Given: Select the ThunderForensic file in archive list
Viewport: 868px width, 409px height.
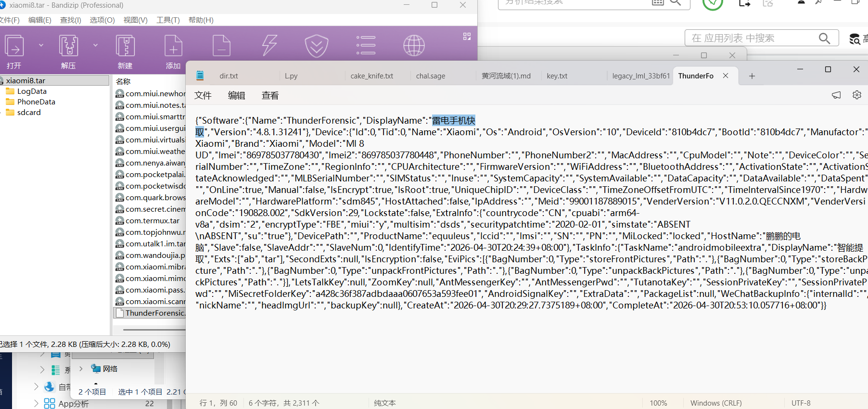Looking at the screenshot, I should 151,313.
